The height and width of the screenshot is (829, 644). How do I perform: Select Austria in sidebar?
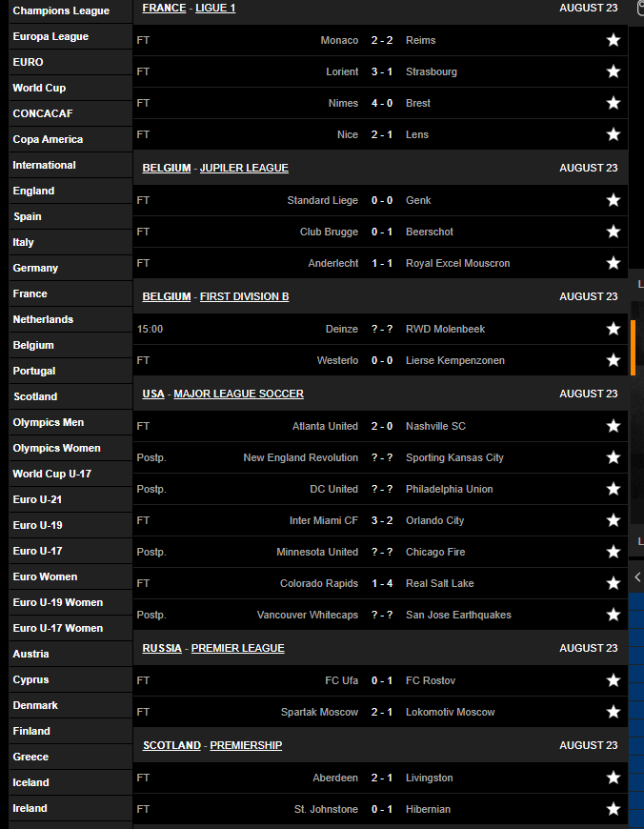pos(70,654)
